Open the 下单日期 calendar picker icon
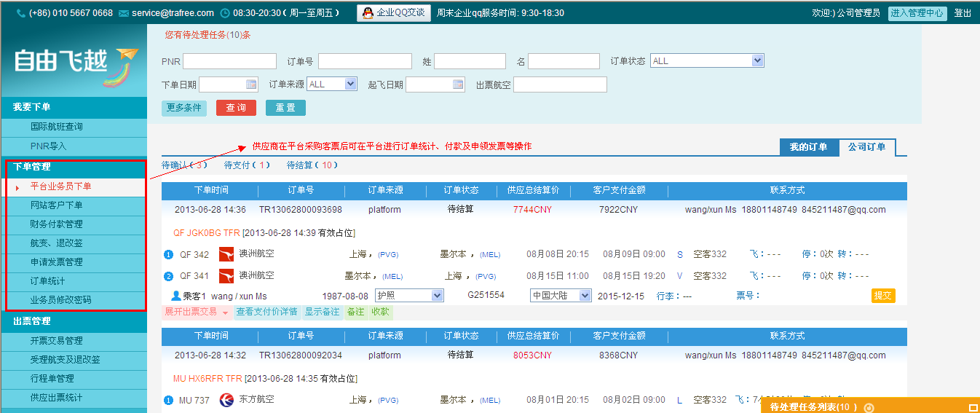The image size is (980, 413). 251,84
